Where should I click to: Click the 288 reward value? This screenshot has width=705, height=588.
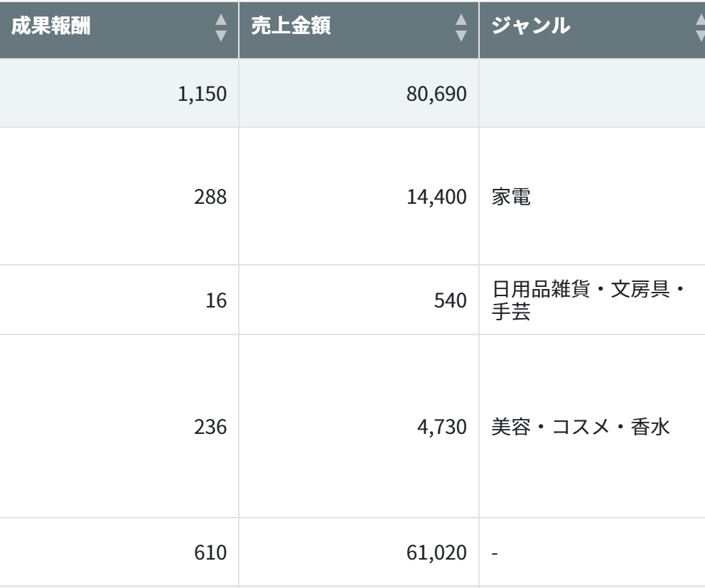pyautogui.click(x=210, y=197)
